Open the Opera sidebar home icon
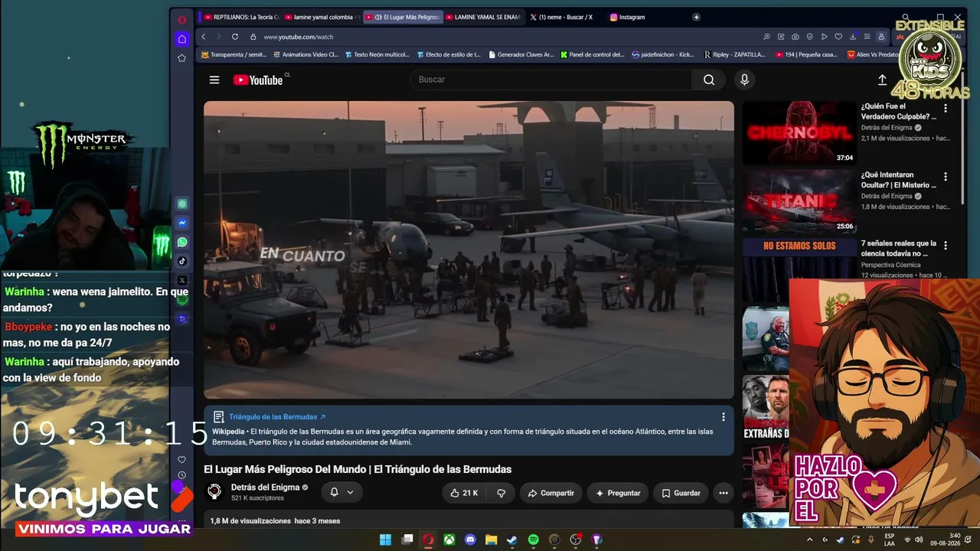Image resolution: width=980 pixels, height=551 pixels. [x=182, y=39]
